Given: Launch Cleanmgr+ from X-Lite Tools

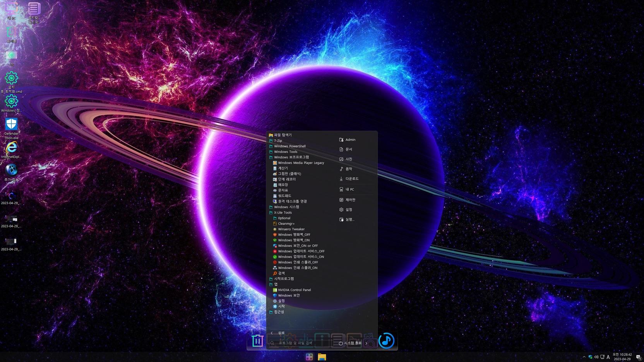Looking at the screenshot, I should [284, 224].
